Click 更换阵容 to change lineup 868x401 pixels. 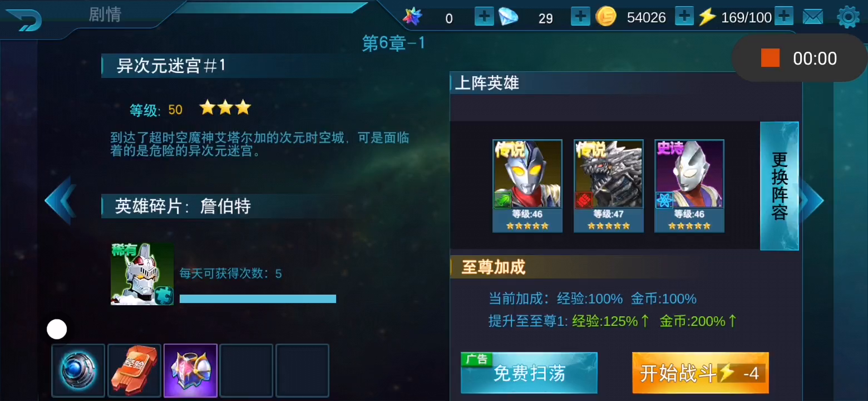click(x=780, y=186)
